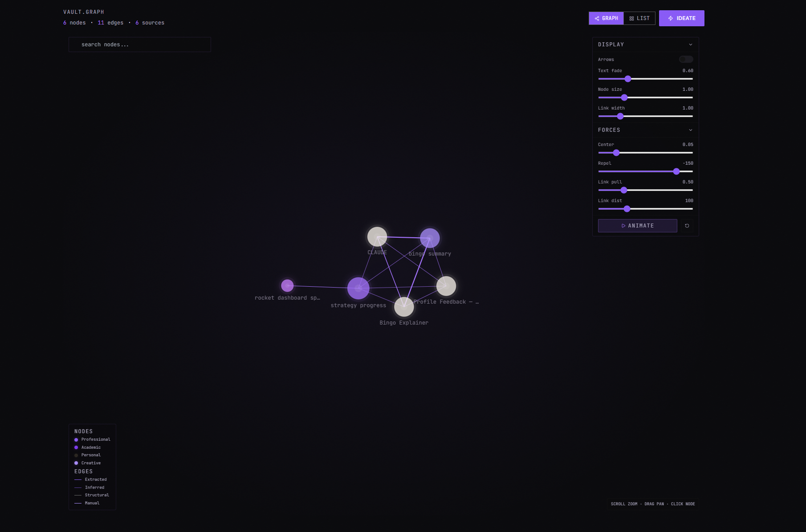This screenshot has height=532, width=806.
Task: Collapse the FORCES section
Action: coord(691,130)
